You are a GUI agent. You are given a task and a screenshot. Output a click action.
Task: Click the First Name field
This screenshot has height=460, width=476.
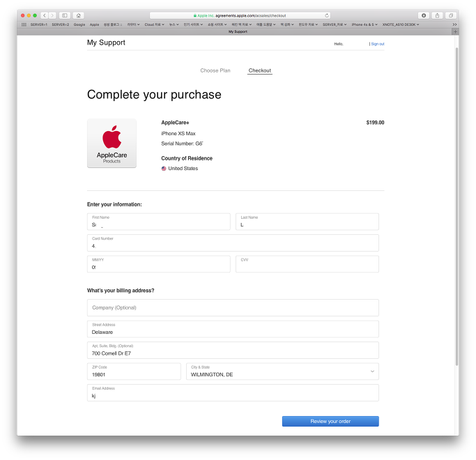pyautogui.click(x=159, y=222)
